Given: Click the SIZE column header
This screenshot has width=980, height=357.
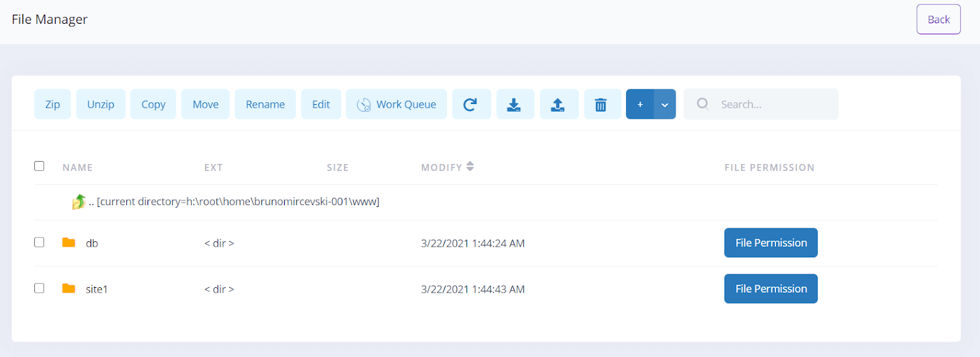Looking at the screenshot, I should click(337, 167).
